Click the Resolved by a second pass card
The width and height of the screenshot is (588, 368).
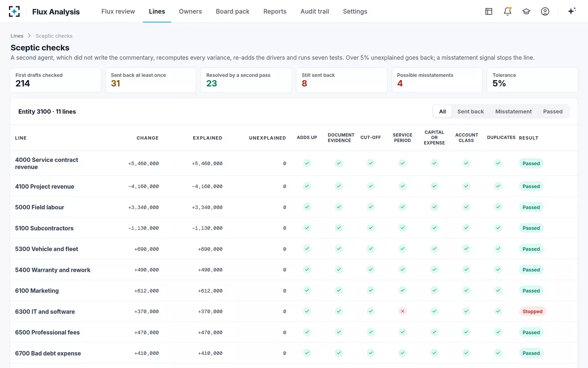tap(246, 80)
